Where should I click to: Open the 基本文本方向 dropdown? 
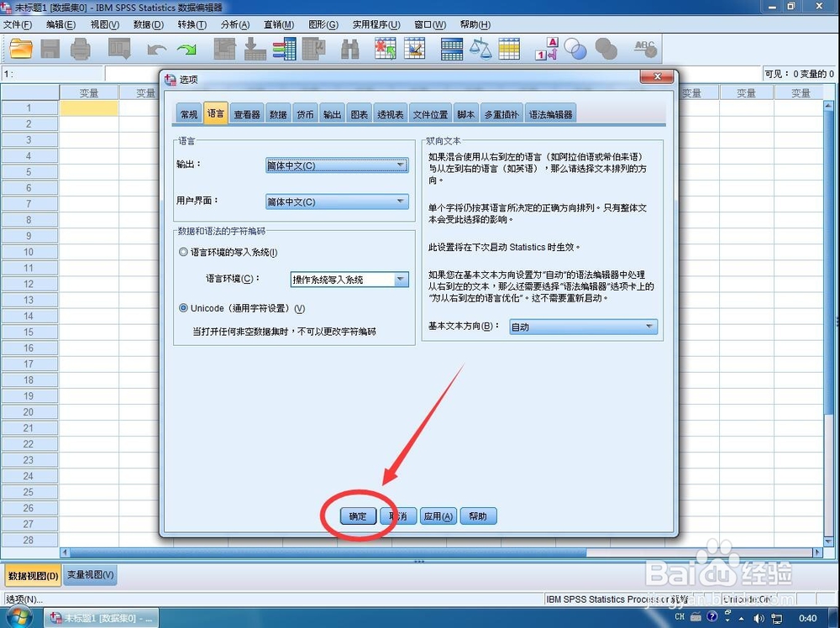click(583, 327)
